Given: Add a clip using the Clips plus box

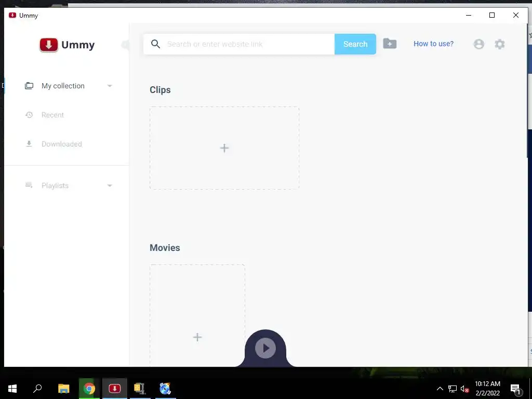Looking at the screenshot, I should click(x=224, y=148).
